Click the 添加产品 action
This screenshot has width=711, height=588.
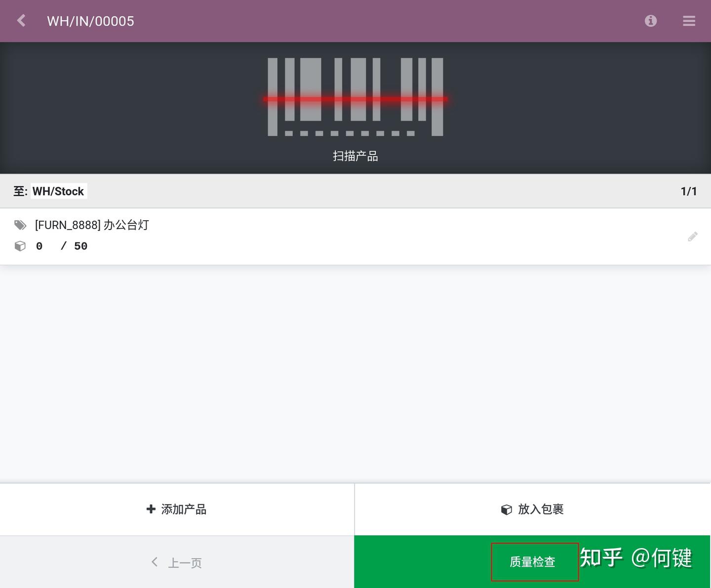(184, 509)
